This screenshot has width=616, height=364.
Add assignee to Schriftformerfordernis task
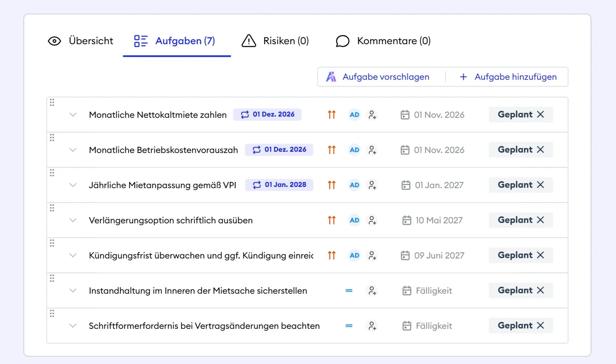click(372, 326)
